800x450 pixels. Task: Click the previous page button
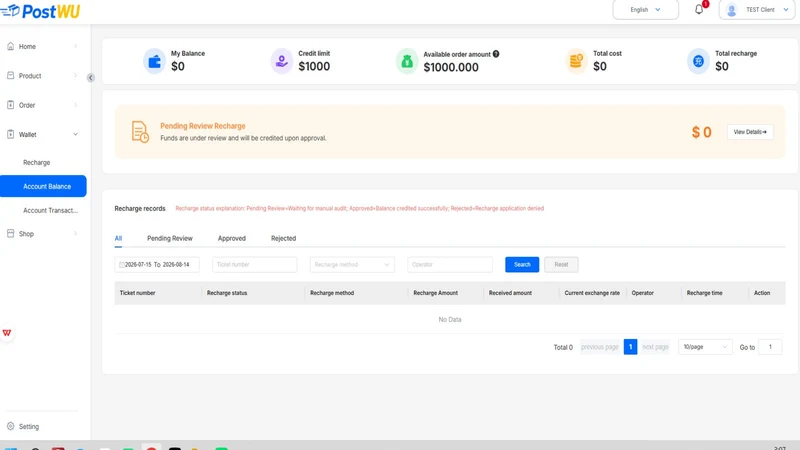(x=599, y=347)
